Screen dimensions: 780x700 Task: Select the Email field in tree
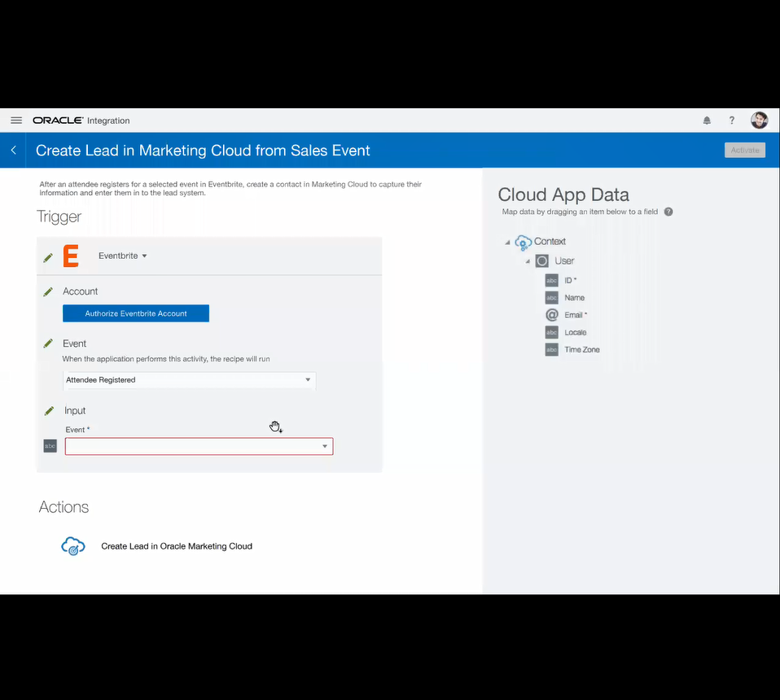pos(576,315)
